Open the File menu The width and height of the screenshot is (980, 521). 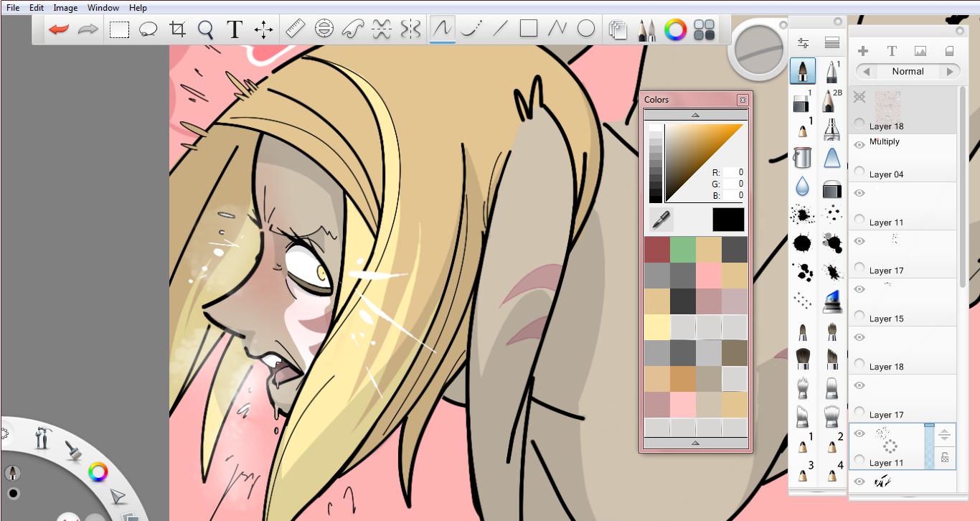click(x=13, y=8)
